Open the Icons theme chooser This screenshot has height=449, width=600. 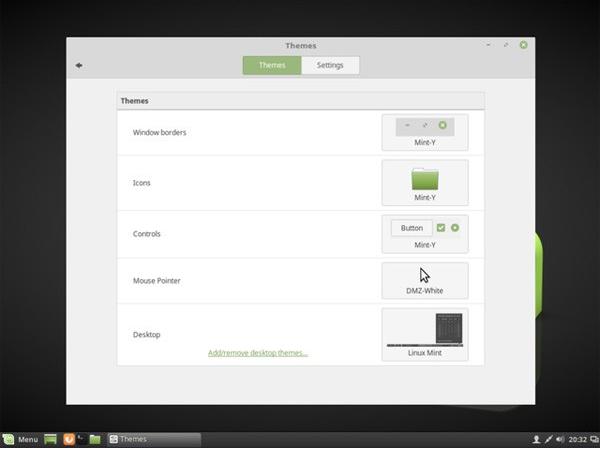click(x=424, y=183)
